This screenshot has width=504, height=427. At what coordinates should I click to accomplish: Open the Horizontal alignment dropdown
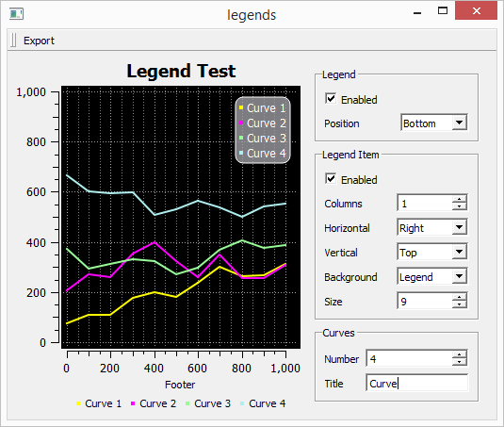pyautogui.click(x=432, y=228)
